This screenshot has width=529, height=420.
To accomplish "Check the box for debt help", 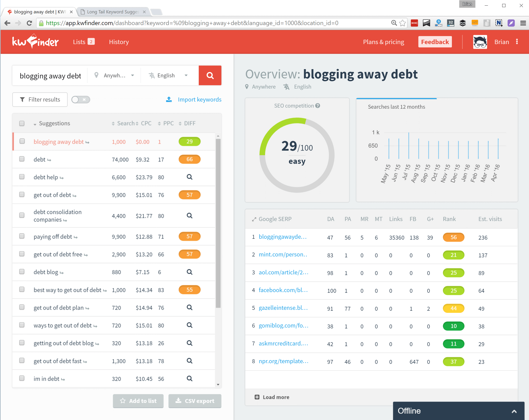I will coord(22,177).
